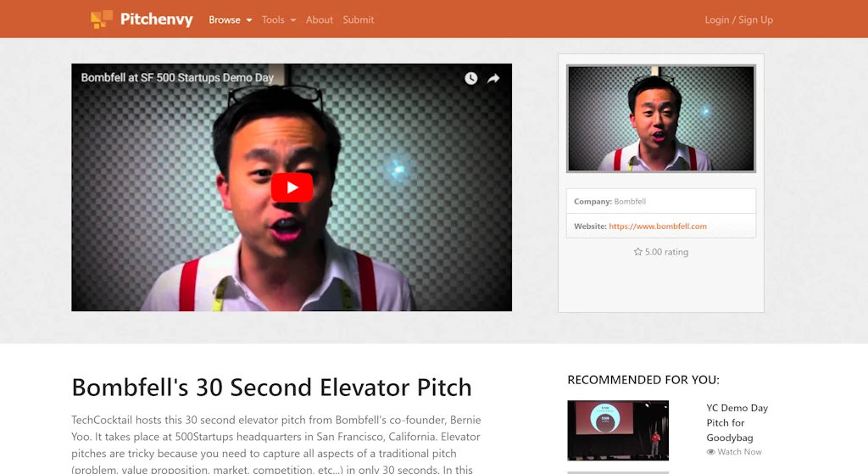Viewport: 868px width, 474px height.
Task: Open the Pitchenvy home text link
Action: pos(157,20)
